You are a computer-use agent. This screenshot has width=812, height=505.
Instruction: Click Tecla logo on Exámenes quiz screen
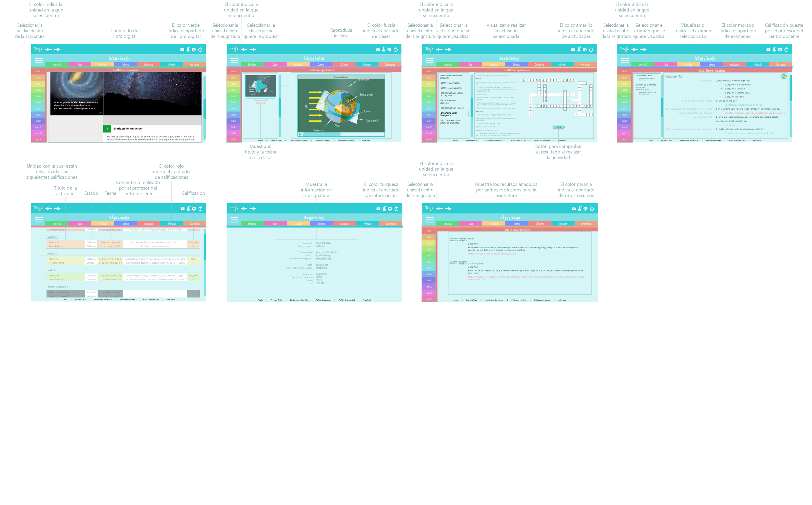point(624,49)
